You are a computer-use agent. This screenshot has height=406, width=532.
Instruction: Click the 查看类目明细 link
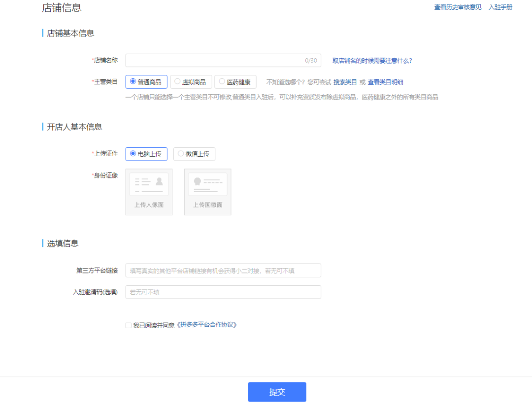pyautogui.click(x=385, y=82)
